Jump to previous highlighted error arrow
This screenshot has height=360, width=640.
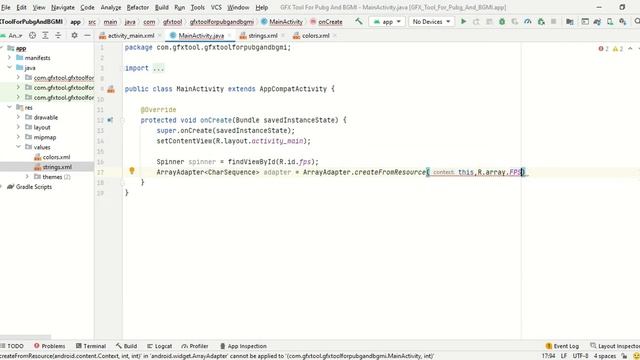point(630,49)
